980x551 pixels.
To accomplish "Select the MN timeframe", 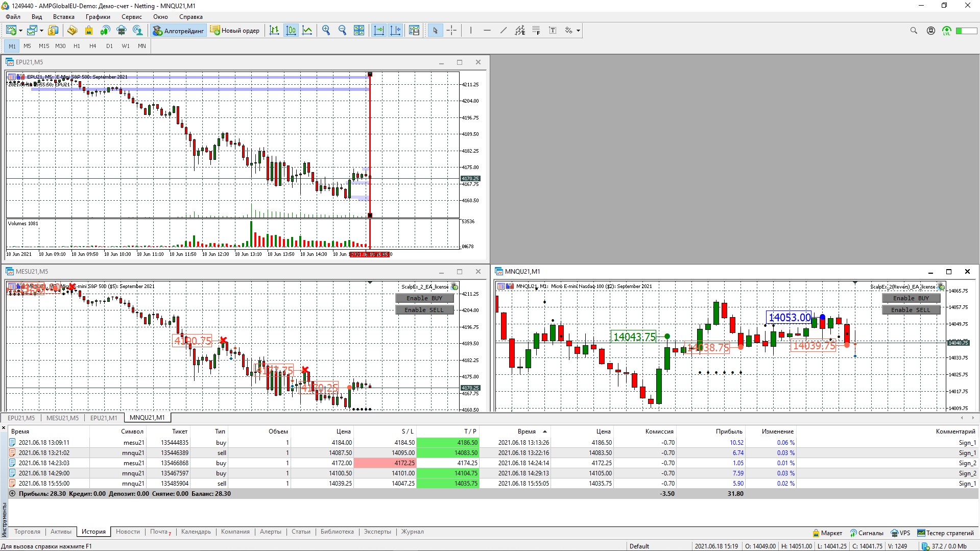I will click(142, 46).
